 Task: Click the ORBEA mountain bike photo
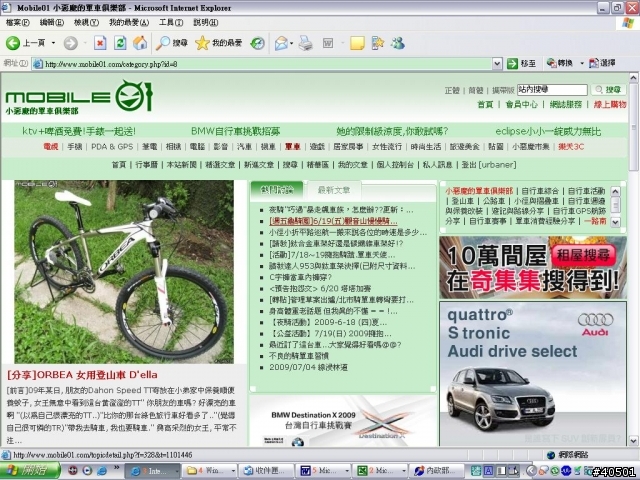click(124, 272)
